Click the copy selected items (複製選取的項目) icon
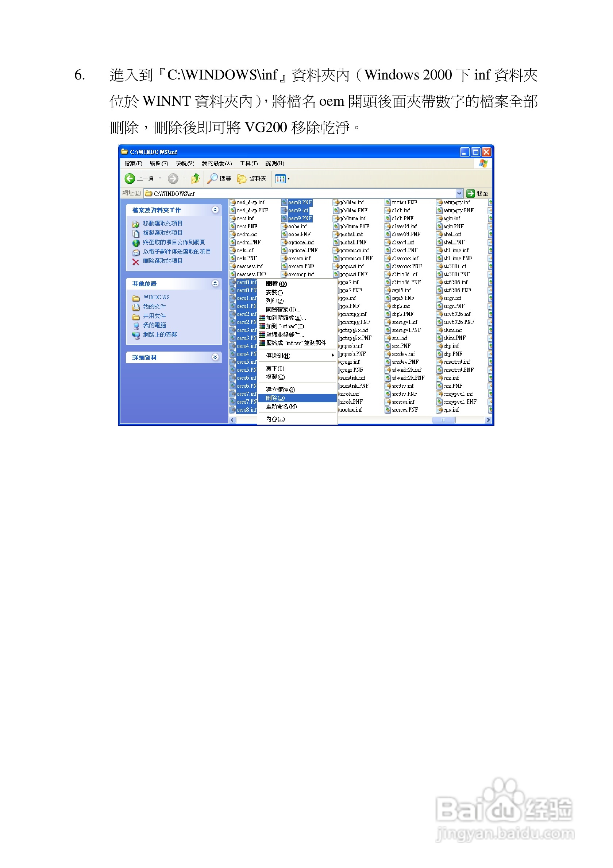Screen dimensions: 613x868 [136, 233]
